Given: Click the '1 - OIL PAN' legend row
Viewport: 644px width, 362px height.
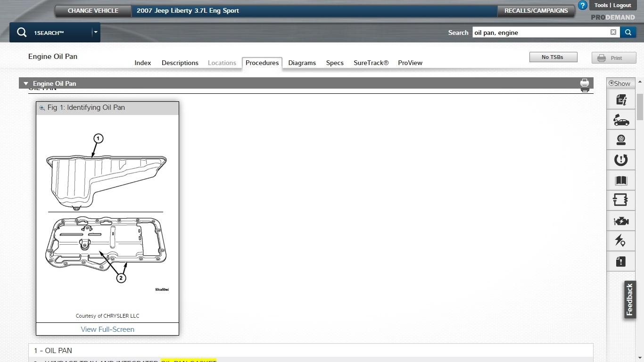Looking at the screenshot, I should click(x=311, y=351).
